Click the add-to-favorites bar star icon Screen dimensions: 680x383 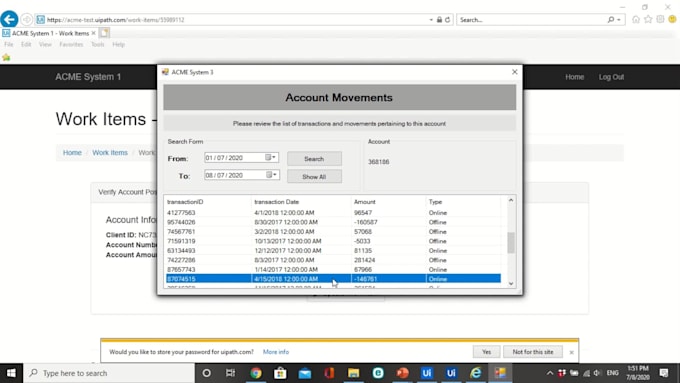pyautogui.click(x=6, y=57)
